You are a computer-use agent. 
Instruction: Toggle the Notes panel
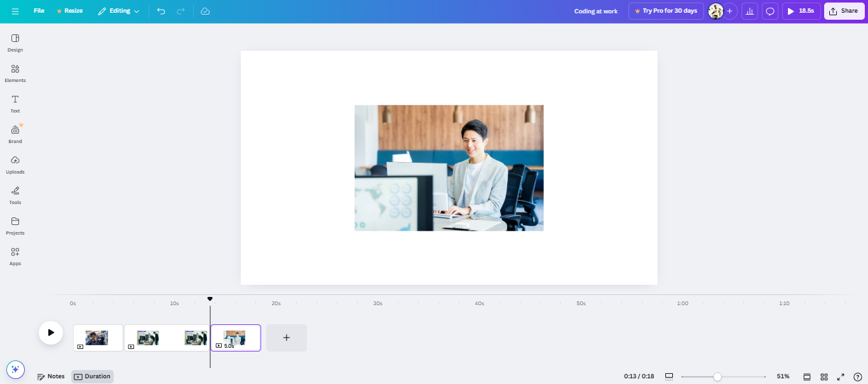(x=51, y=376)
